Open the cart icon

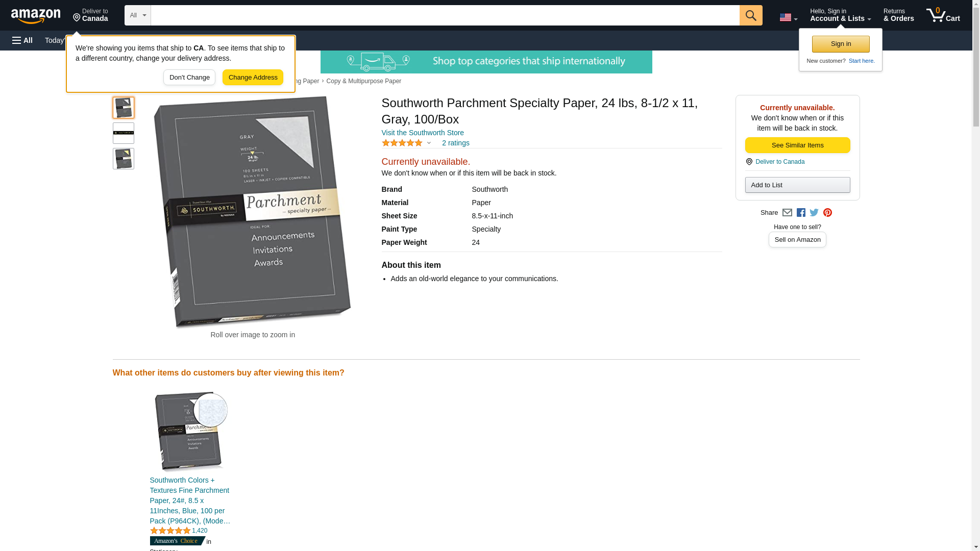point(943,15)
